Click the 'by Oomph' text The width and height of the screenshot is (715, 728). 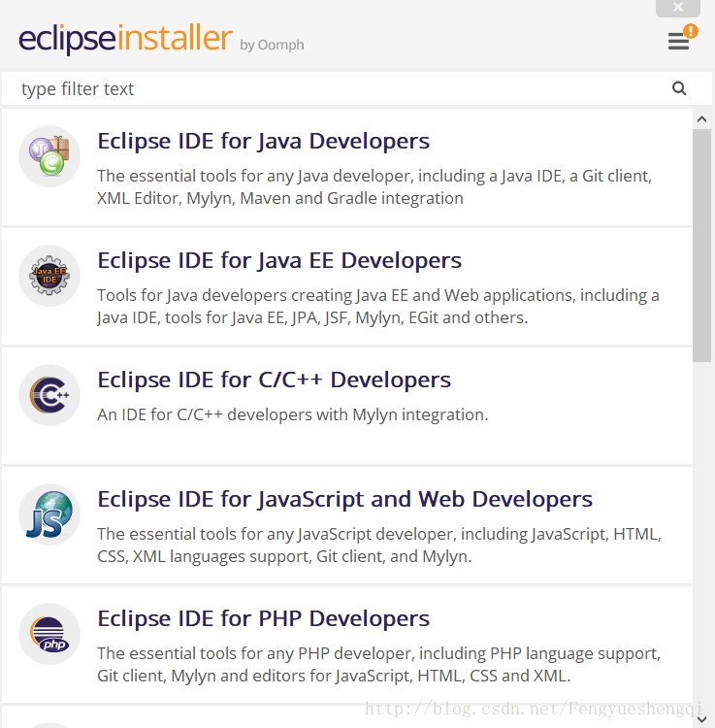point(272,45)
